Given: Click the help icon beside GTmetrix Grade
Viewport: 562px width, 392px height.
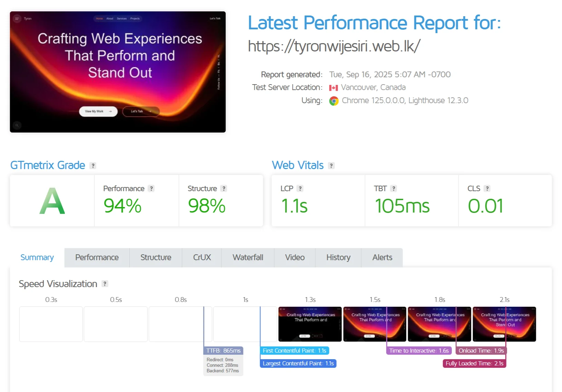Looking at the screenshot, I should point(93,166).
